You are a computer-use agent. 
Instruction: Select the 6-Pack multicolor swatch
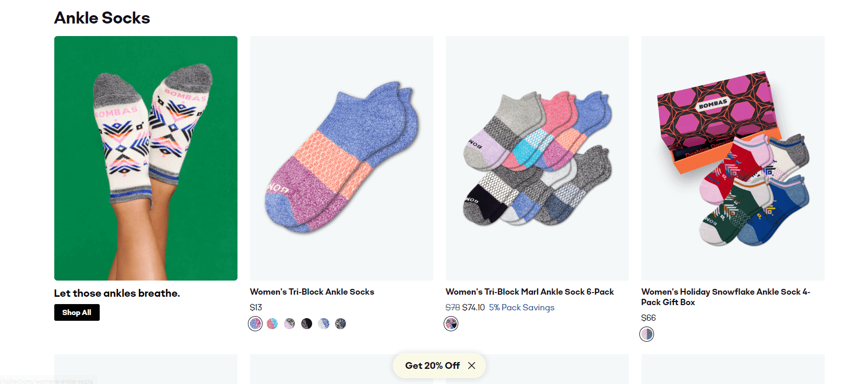pyautogui.click(x=451, y=323)
